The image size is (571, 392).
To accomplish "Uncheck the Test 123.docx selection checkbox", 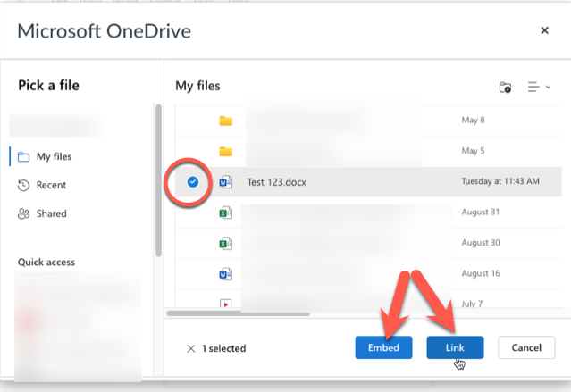I will pyautogui.click(x=193, y=181).
